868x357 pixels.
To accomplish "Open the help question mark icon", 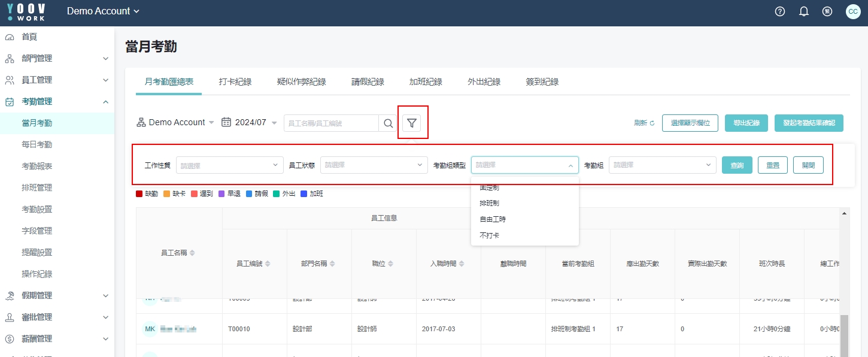I will 779,11.
